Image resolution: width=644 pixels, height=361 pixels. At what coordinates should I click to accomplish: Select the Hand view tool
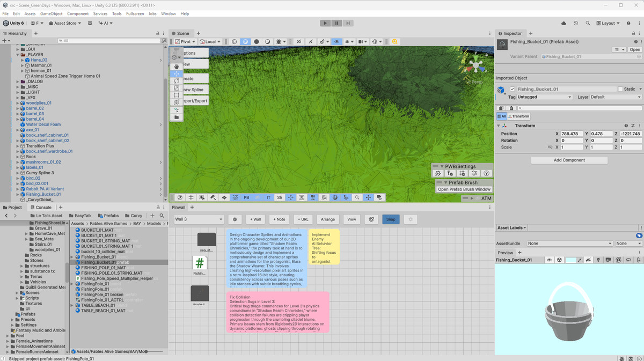177,66
